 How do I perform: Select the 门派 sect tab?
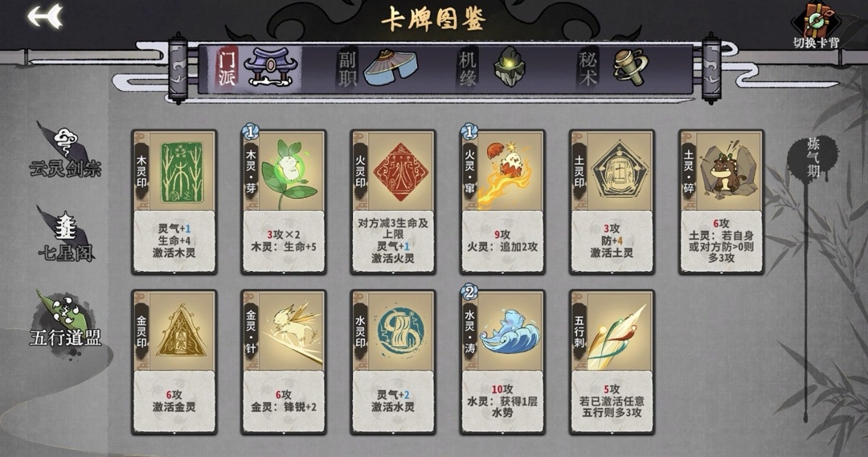256,68
